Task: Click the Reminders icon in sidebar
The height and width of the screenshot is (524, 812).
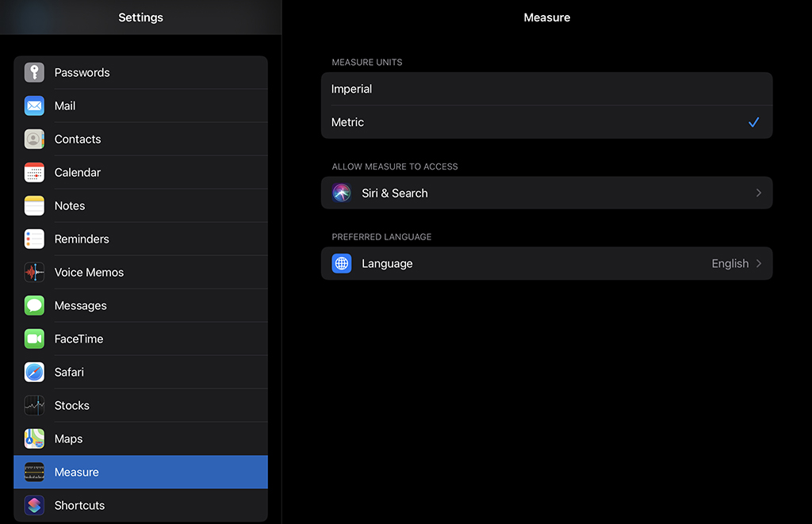Action: pyautogui.click(x=34, y=239)
